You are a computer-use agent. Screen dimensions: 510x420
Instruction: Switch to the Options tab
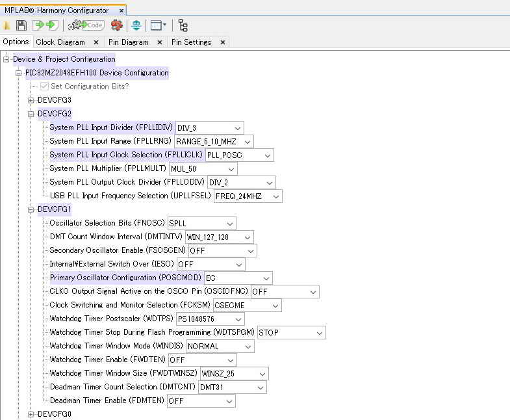[x=16, y=42]
